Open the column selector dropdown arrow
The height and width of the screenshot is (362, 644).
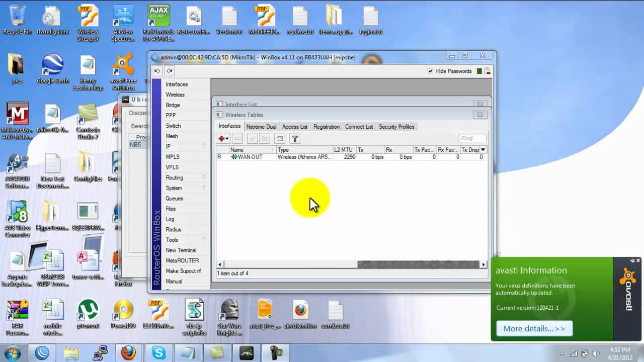pyautogui.click(x=483, y=149)
